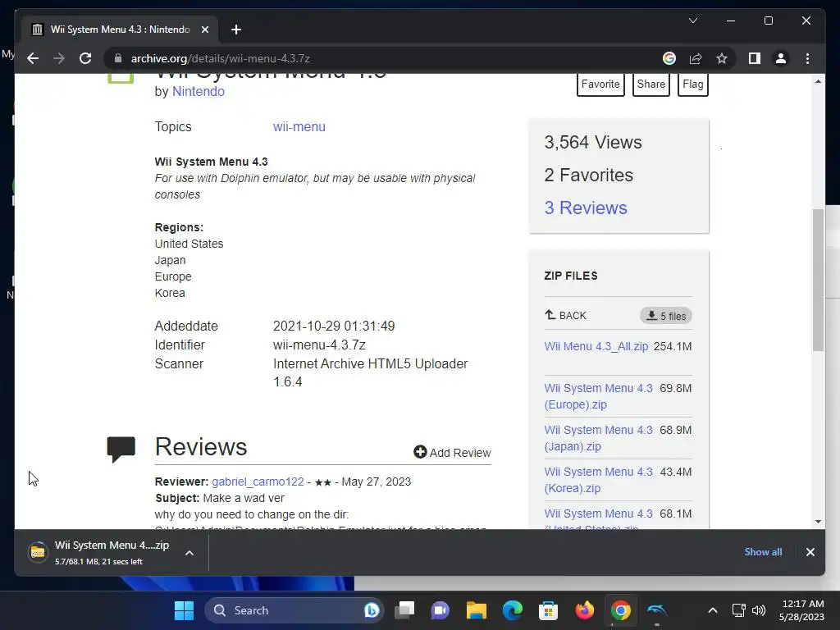Open Chrome three-dot menu

[807, 58]
